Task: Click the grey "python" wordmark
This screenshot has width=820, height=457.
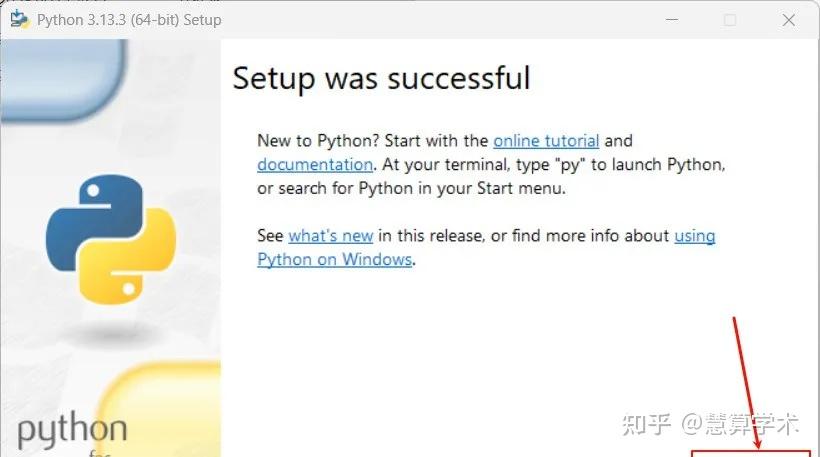Action: click(72, 431)
